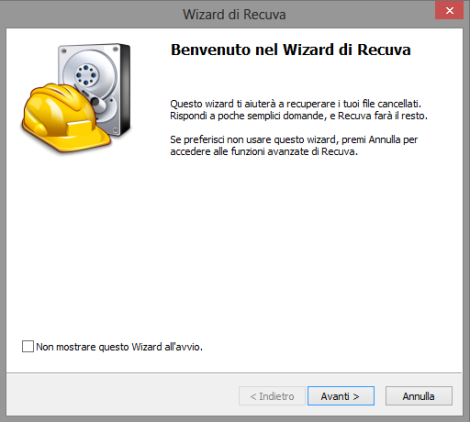
Task: Cancel the wizard using 'Annulla' button
Action: click(419, 396)
